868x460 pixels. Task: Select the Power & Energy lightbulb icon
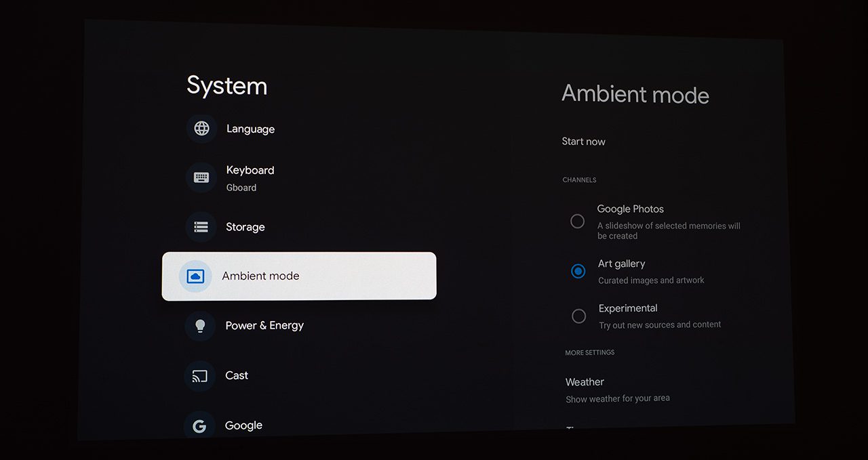(200, 326)
